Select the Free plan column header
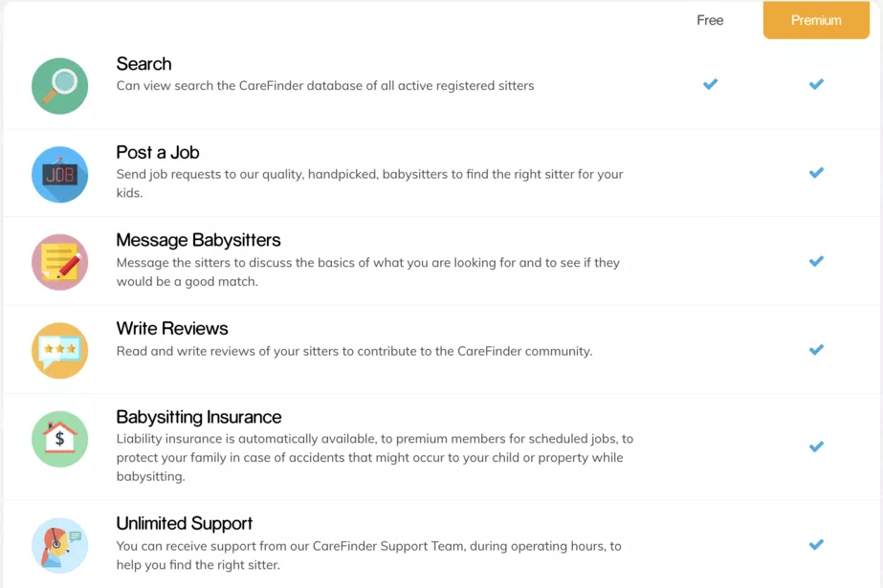The height and width of the screenshot is (588, 883). tap(710, 20)
